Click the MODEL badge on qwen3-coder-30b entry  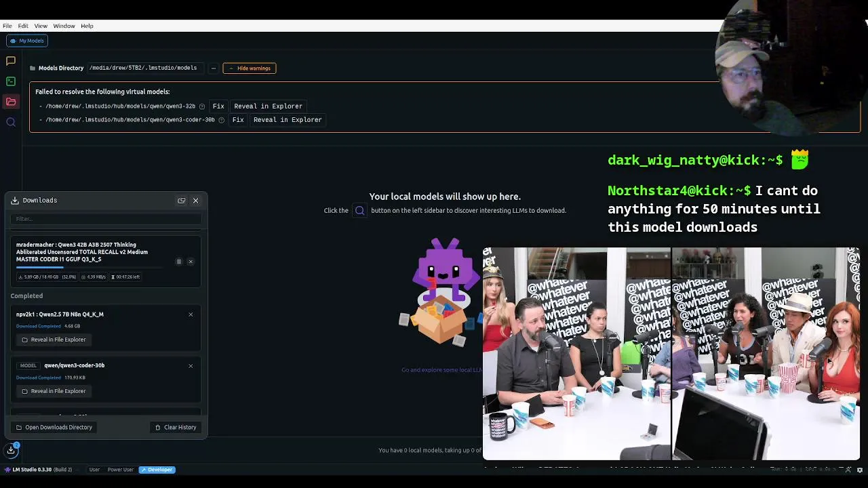click(x=28, y=366)
